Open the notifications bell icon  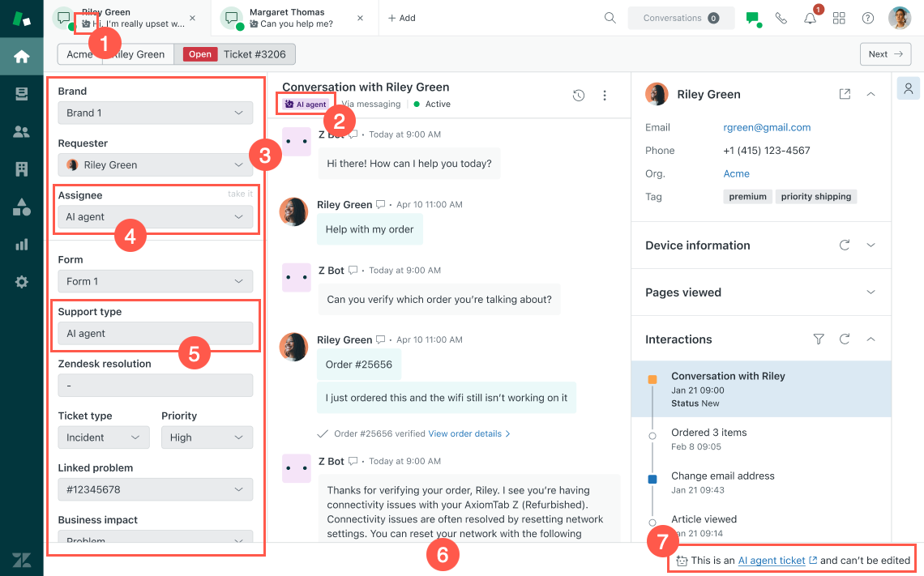pyautogui.click(x=811, y=19)
